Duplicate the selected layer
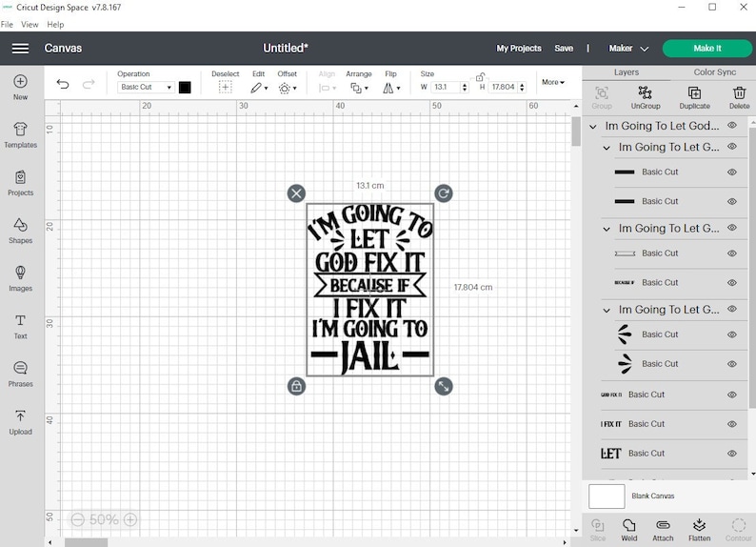Image resolution: width=756 pixels, height=547 pixels. click(694, 97)
